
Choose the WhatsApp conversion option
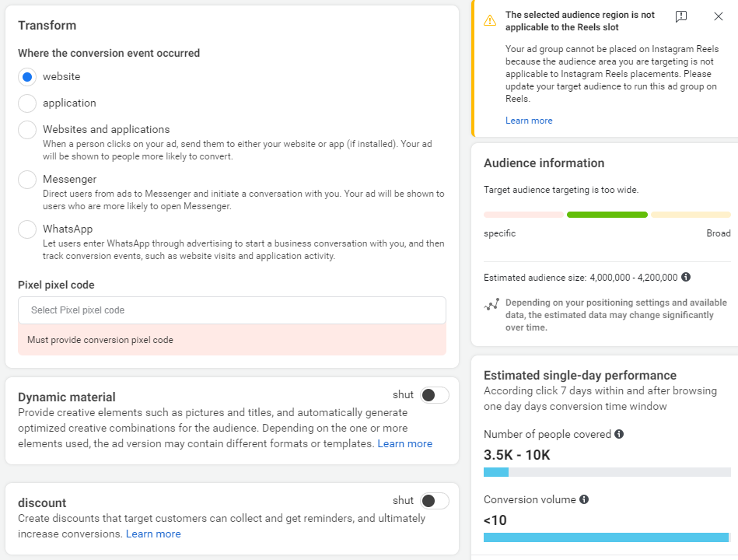point(27,229)
